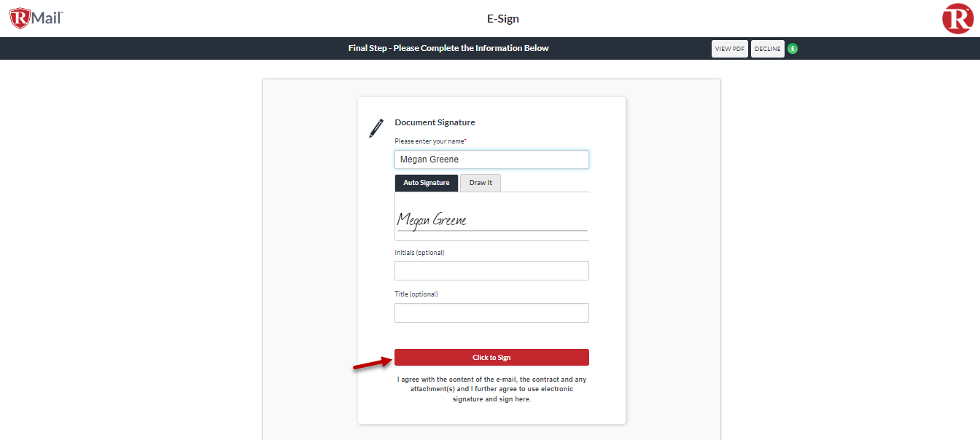
Task: Click the Document Signature heading
Action: point(435,122)
